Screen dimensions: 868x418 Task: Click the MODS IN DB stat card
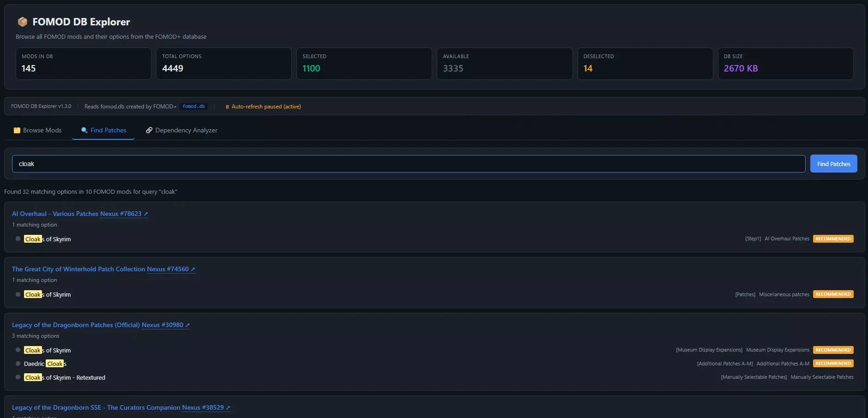click(x=84, y=64)
